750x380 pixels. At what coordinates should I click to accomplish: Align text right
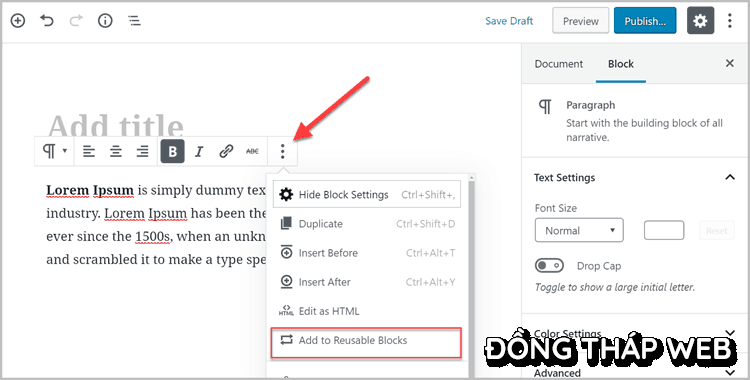tap(143, 152)
